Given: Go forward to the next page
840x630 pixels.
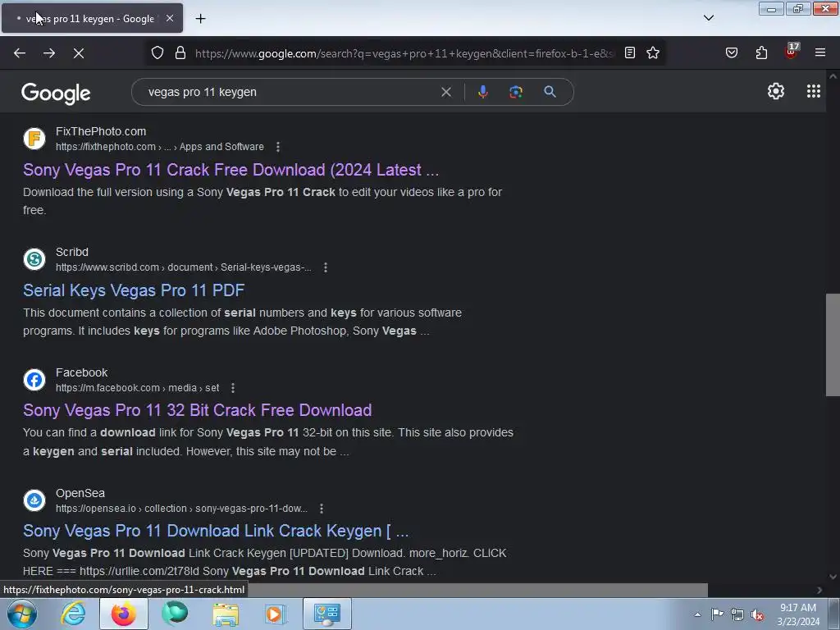Looking at the screenshot, I should point(49,53).
